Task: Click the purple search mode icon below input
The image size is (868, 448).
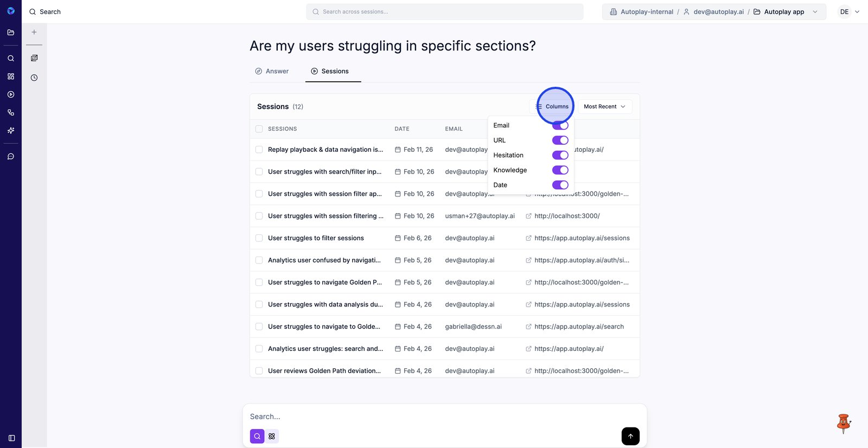Action: (x=257, y=436)
